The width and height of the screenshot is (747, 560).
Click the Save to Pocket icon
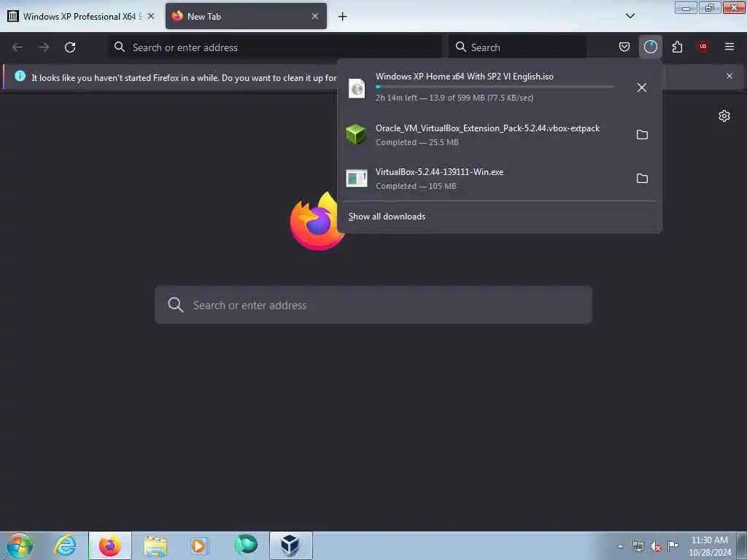(624, 47)
